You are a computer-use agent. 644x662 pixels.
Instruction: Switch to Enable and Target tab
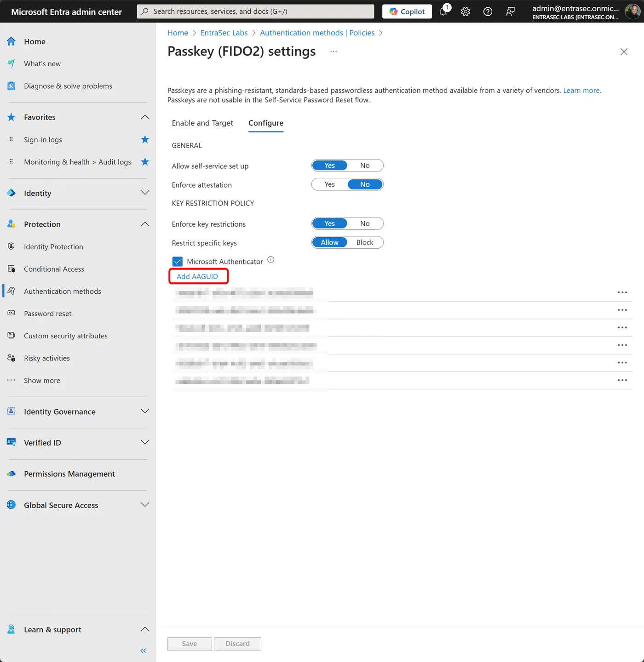click(202, 123)
